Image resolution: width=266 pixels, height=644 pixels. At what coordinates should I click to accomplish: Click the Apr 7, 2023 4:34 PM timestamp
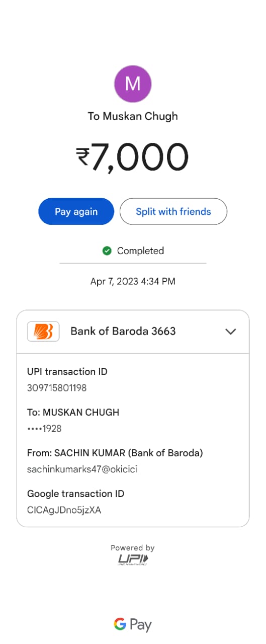pos(133,281)
